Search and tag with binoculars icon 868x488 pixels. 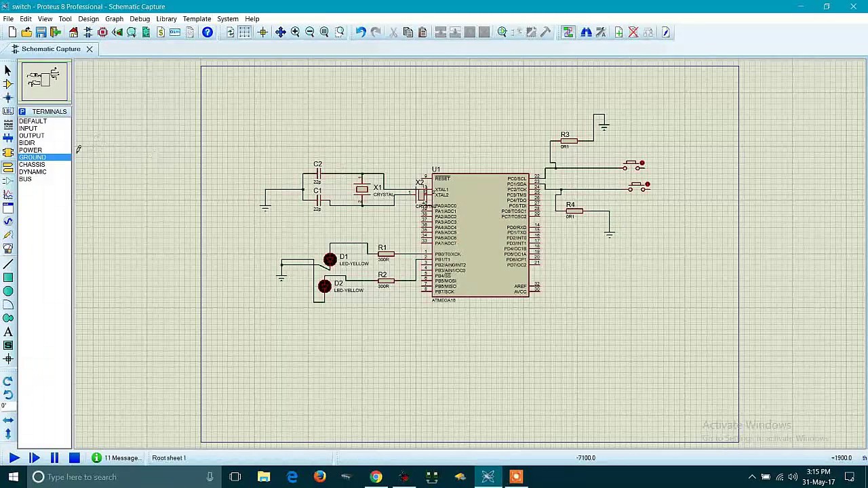[x=586, y=32]
